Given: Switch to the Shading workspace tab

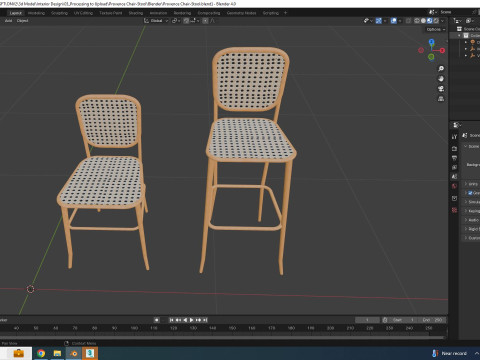Looking at the screenshot, I should pyautogui.click(x=136, y=13).
